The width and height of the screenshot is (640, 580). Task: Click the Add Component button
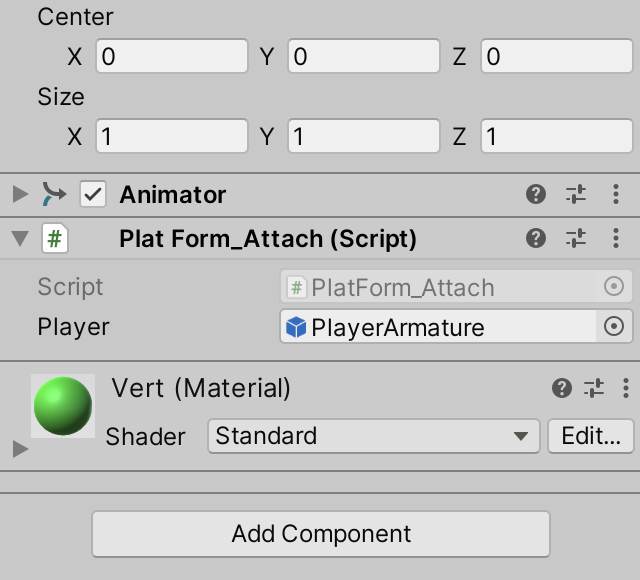coord(321,534)
